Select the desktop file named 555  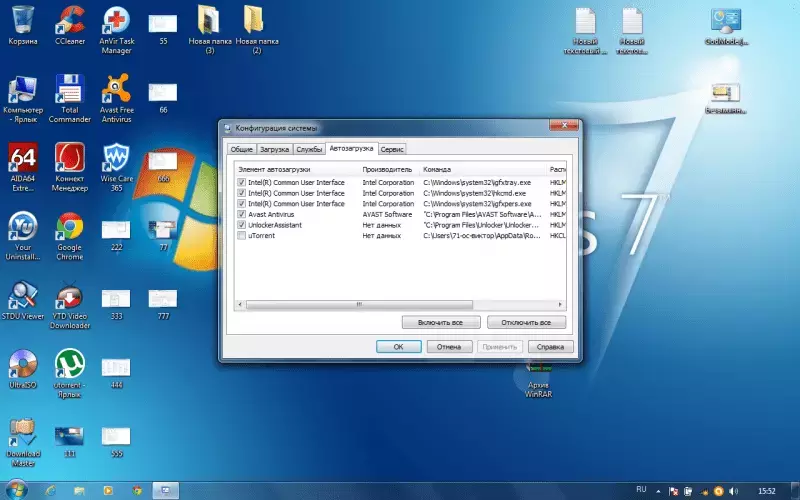click(116, 441)
